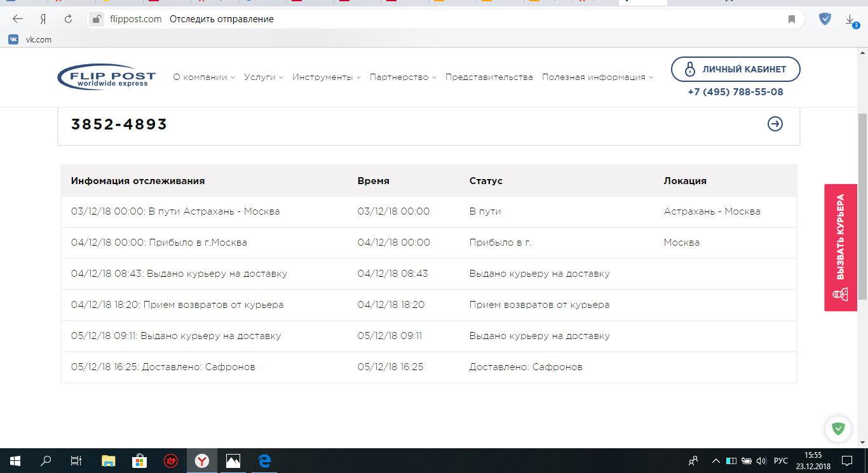Open Yandex home via the Я icon
This screenshot has height=473, width=868.
43,19
